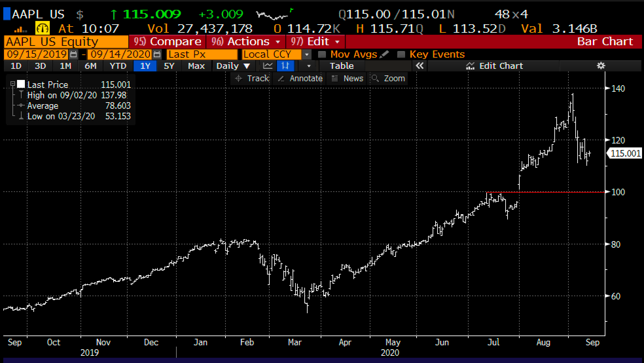
Task: Open the Compare menu
Action: [x=167, y=42]
